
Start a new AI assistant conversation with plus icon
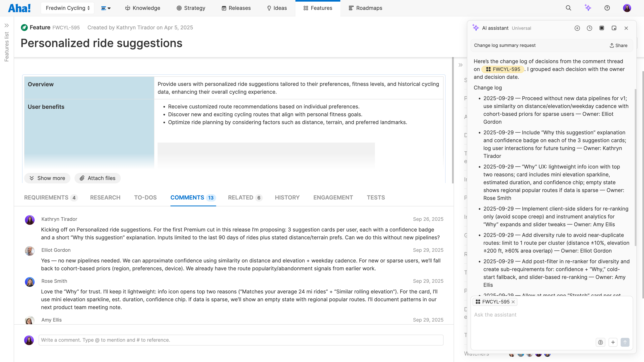pos(577,28)
